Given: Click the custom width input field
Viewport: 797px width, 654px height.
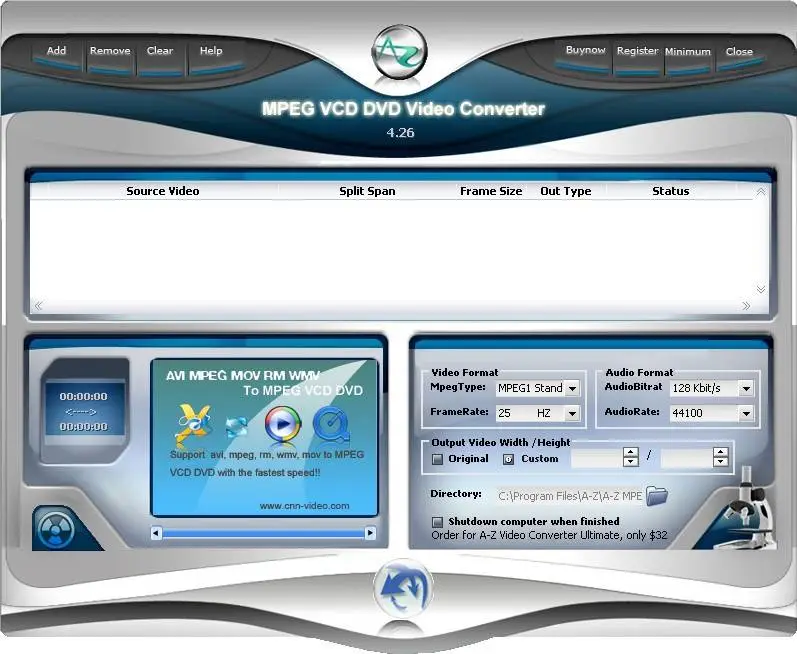Looking at the screenshot, I should coord(597,457).
